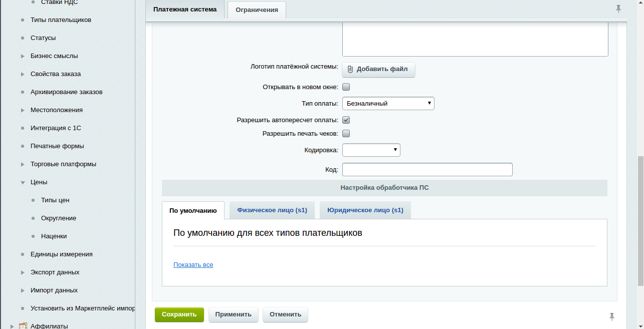Click the Аффилиаты icon in the sidebar
Screen dimensions: 644x329
(x=23, y=326)
